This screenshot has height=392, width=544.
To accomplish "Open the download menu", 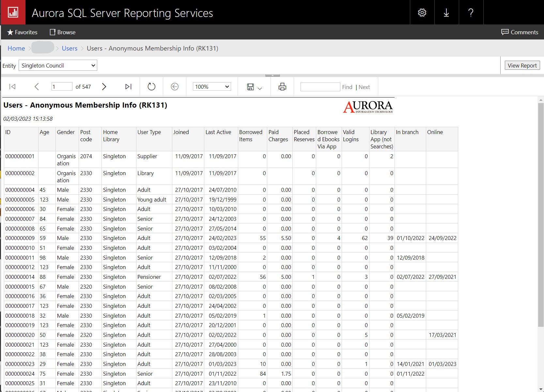I will [x=446, y=12].
